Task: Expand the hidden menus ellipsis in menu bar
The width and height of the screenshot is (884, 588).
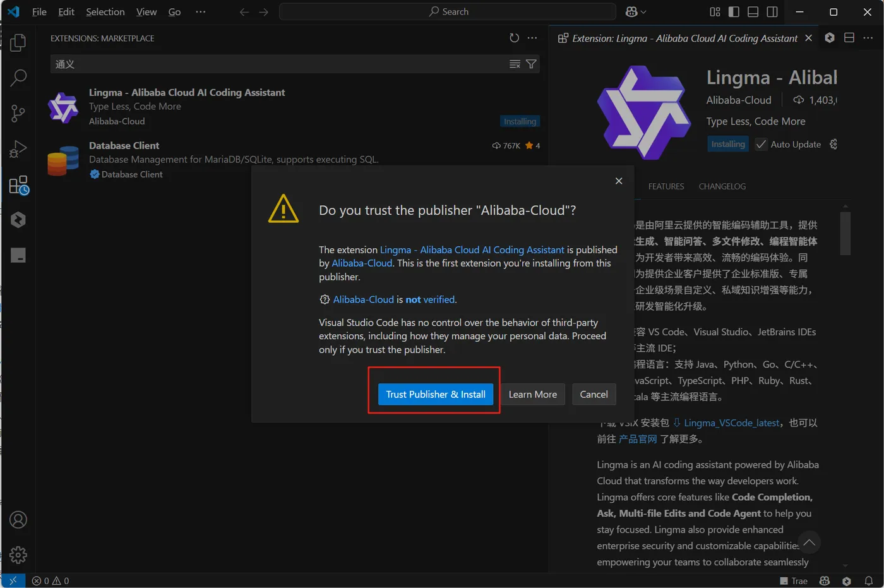Action: click(x=201, y=12)
